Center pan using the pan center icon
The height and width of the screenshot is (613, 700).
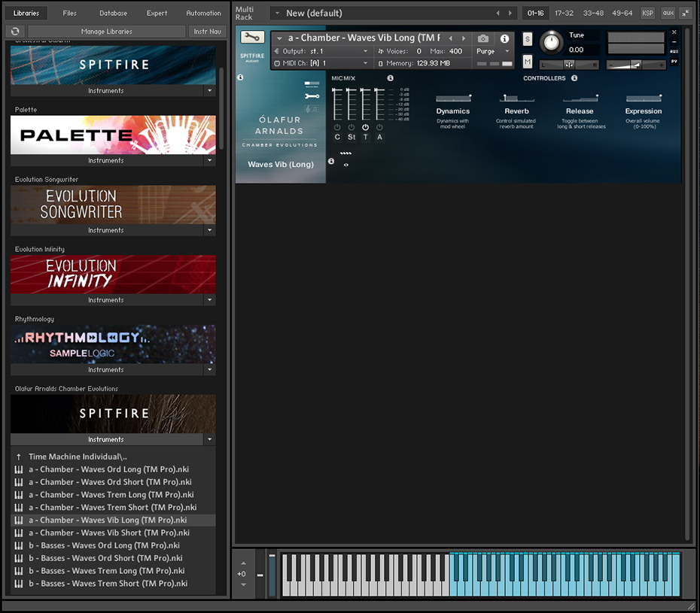coord(569,65)
